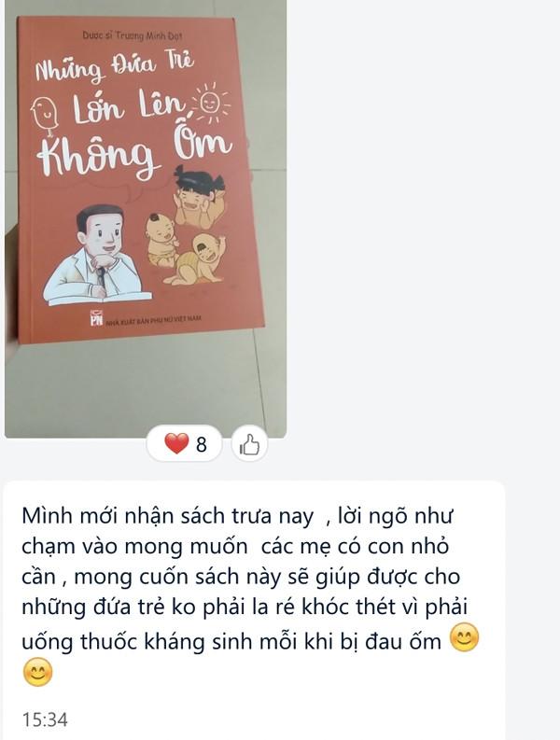Click the sun doodle on the book cover

point(210,104)
